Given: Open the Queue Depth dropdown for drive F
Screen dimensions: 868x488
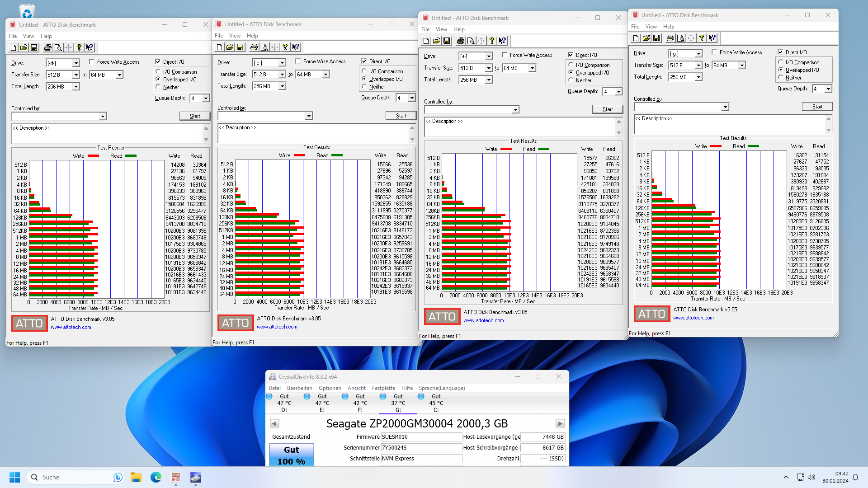Looking at the screenshot, I should (x=618, y=91).
